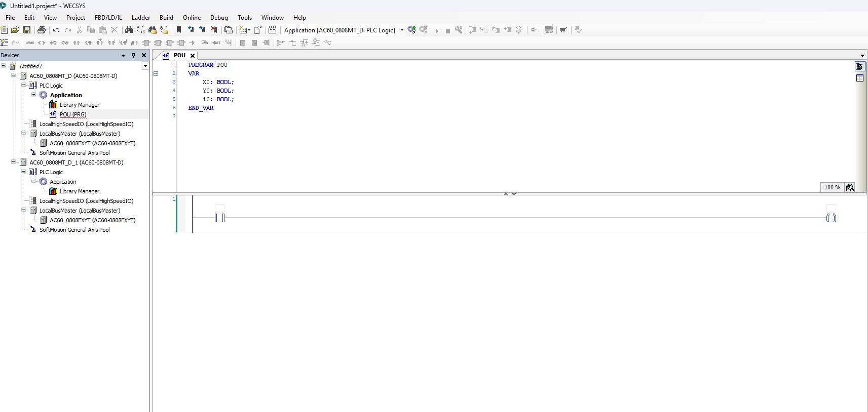Image resolution: width=868 pixels, height=412 pixels.
Task: Pin the Devices panel with the pushpin
Action: tap(133, 55)
